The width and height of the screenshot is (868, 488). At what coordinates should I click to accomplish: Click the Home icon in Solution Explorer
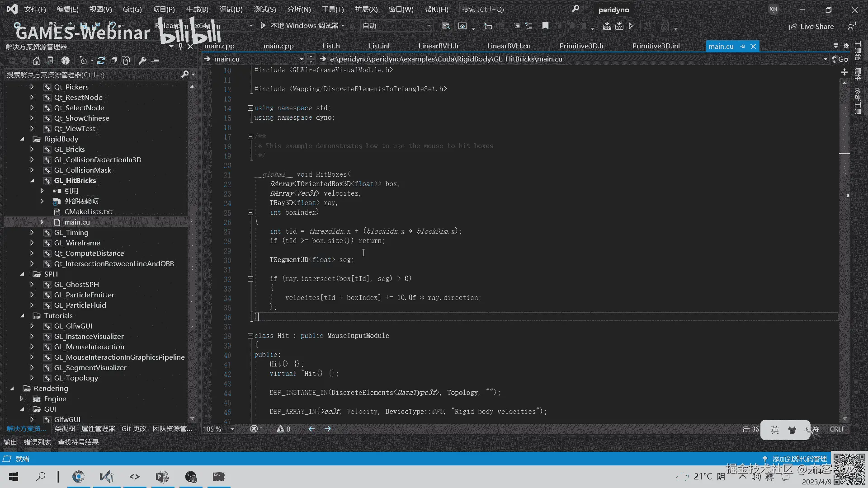pos(37,61)
